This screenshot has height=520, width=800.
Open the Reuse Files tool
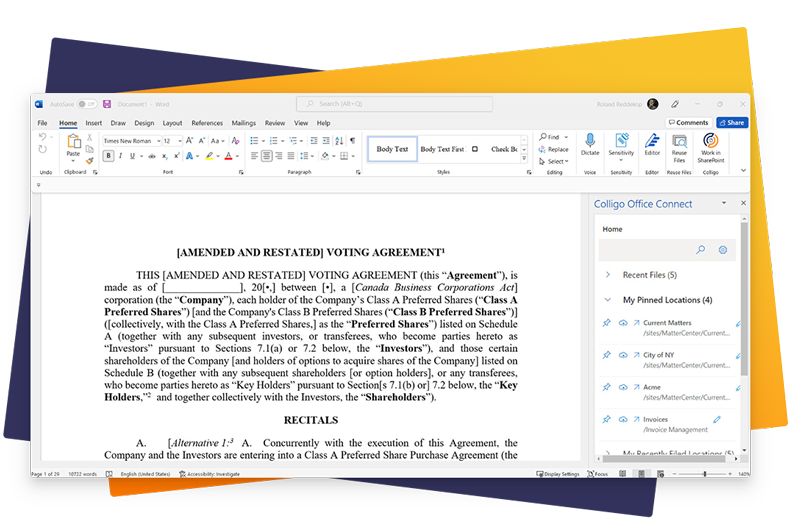[679, 146]
